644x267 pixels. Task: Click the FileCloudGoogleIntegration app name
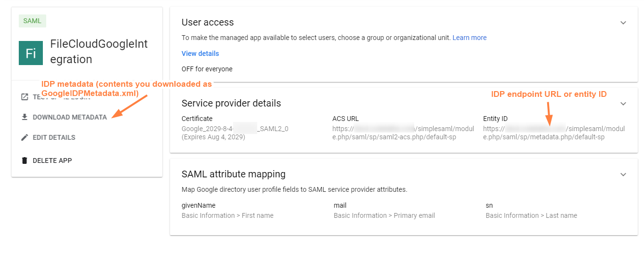(99, 52)
